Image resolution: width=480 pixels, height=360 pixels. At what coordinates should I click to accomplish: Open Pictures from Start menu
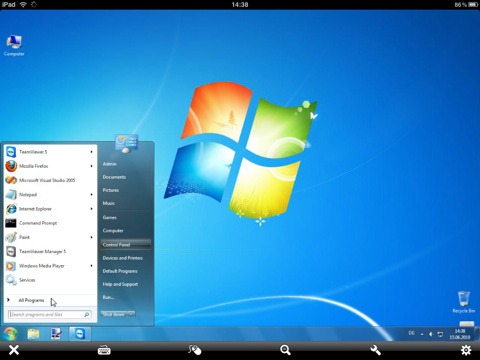pyautogui.click(x=111, y=190)
